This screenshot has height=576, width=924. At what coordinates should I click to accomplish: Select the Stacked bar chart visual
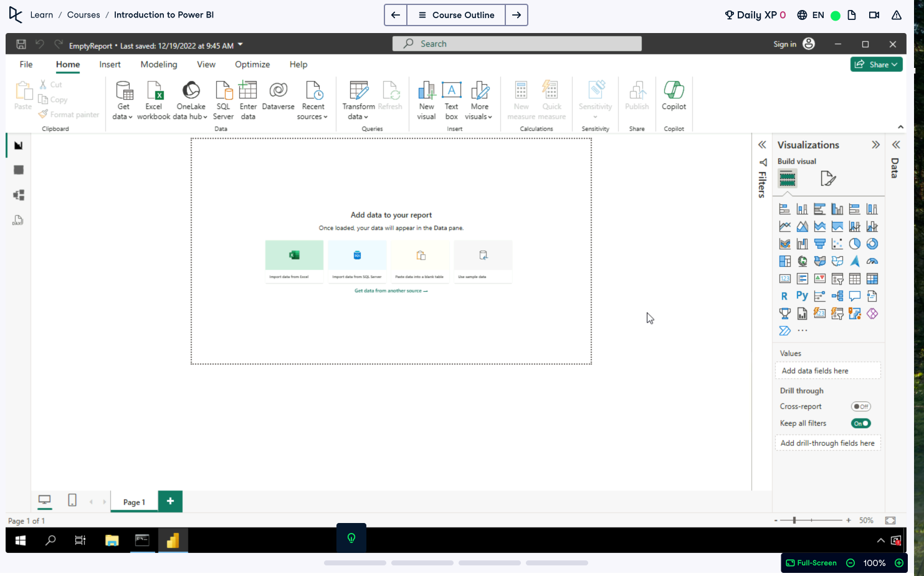pyautogui.click(x=785, y=209)
